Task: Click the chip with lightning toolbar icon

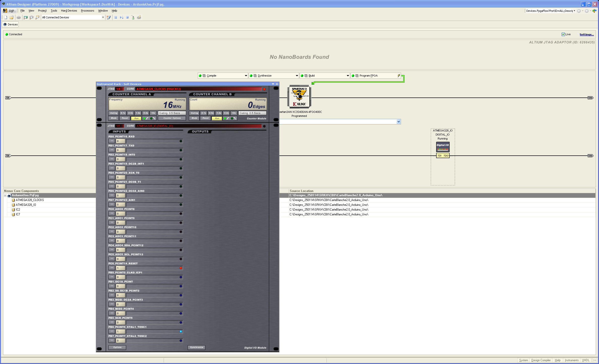Action: click(139, 17)
